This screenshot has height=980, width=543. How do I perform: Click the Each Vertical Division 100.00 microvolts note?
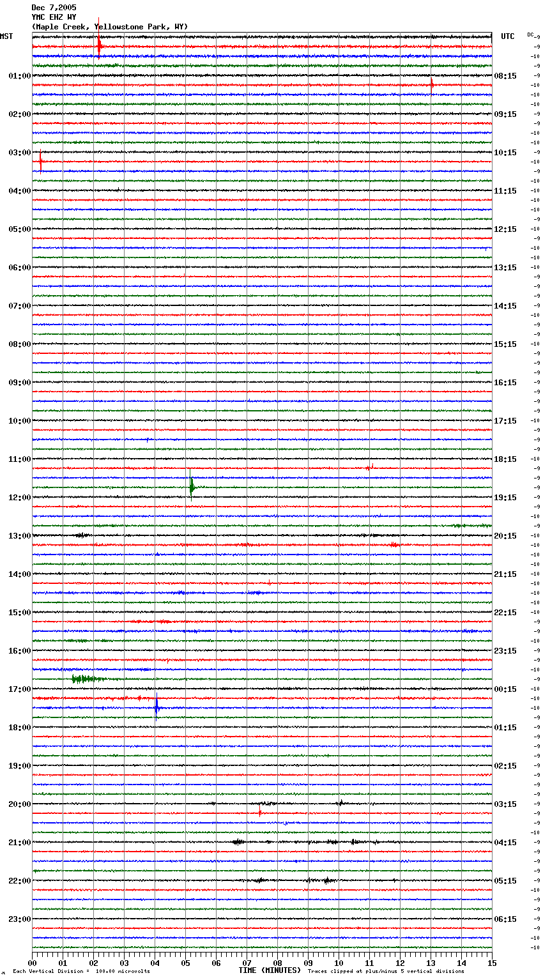81,972
